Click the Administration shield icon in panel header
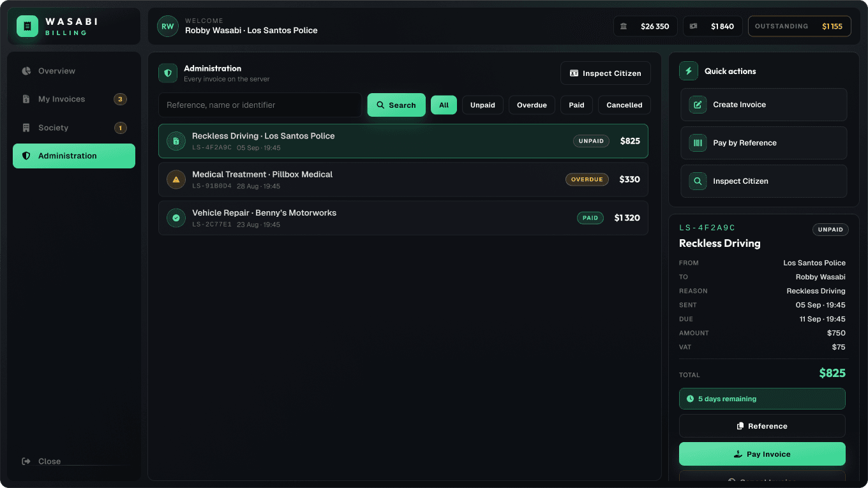The height and width of the screenshot is (488, 868). click(168, 73)
